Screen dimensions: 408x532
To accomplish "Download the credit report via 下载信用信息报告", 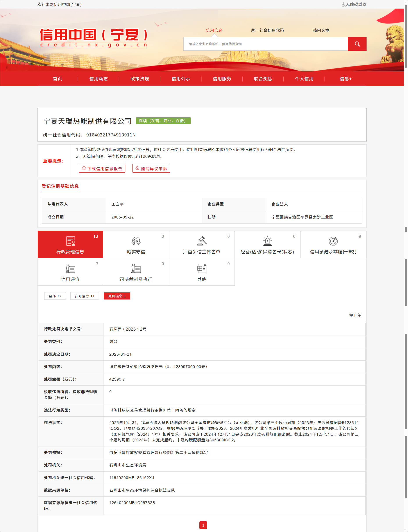I will pos(102,168).
